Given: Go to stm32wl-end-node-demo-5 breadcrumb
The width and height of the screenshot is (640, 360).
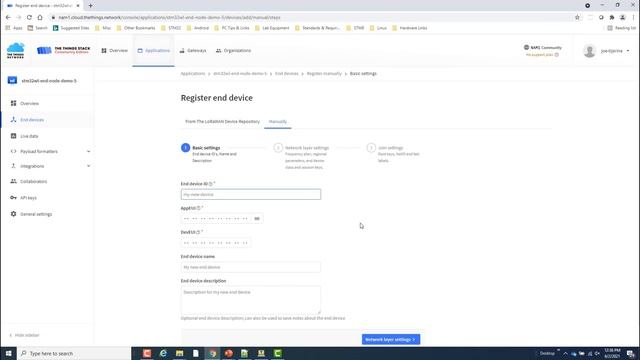Looking at the screenshot, I should point(240,73).
